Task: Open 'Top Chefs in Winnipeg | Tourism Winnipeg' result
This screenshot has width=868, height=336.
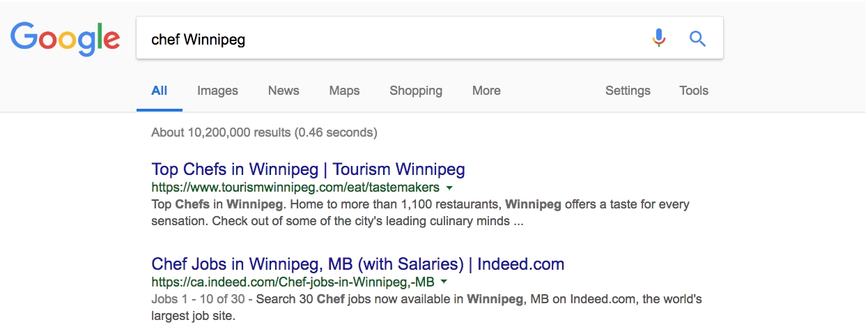Action: tap(308, 169)
